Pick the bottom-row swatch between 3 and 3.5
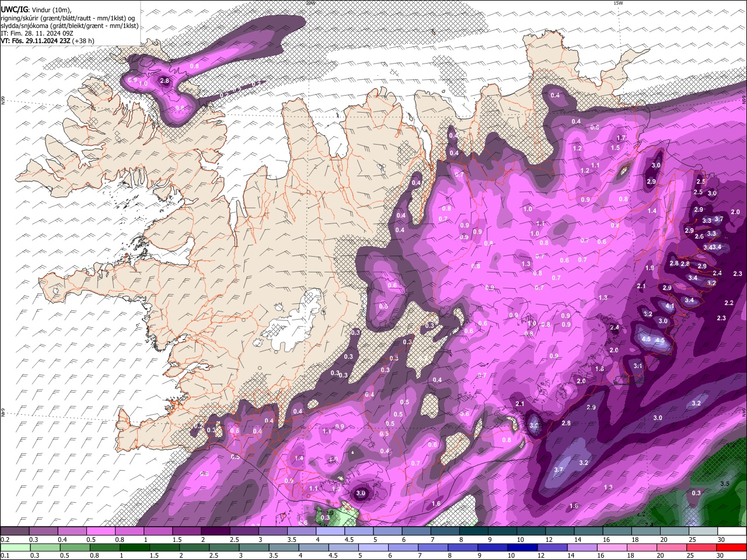The image size is (747, 560). tap(254, 547)
